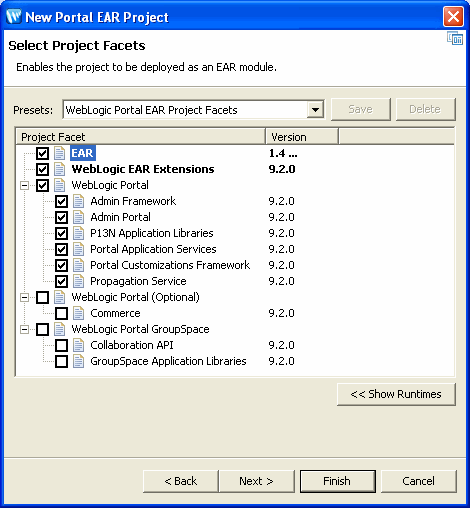Image resolution: width=470 pixels, height=508 pixels.
Task: Proceed with the Next button
Action: (x=257, y=481)
